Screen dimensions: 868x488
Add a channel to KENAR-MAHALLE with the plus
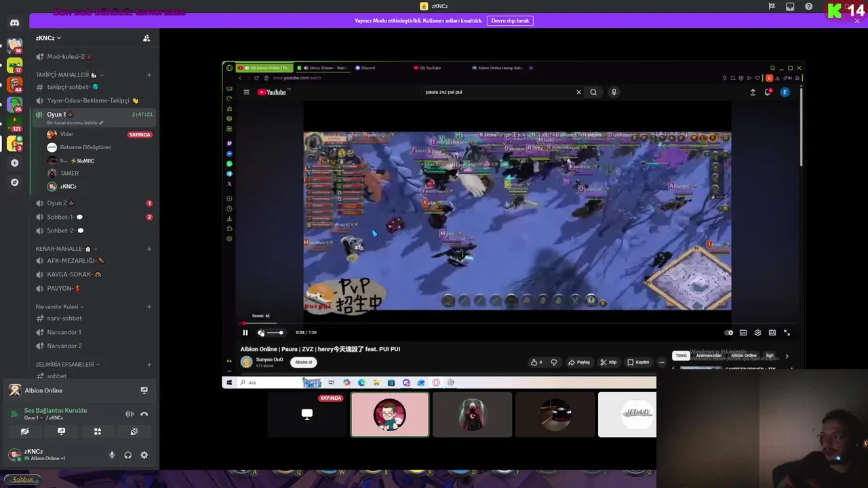[149, 249]
